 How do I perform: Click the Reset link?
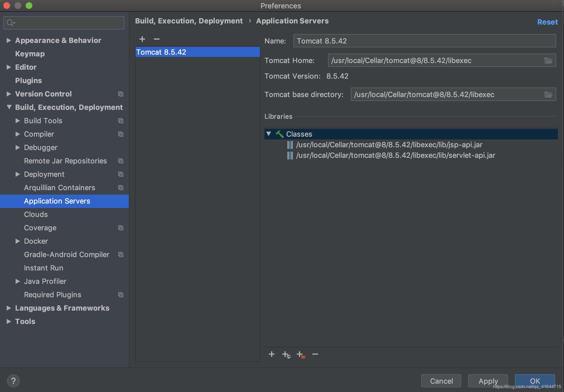[548, 22]
